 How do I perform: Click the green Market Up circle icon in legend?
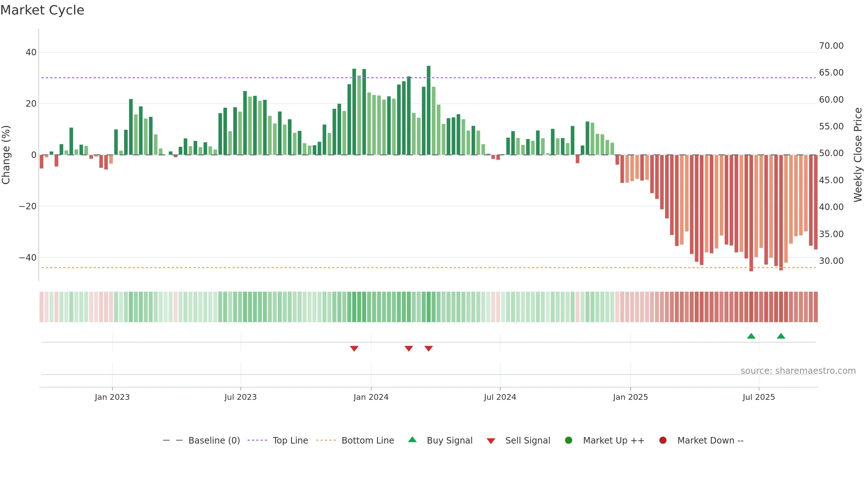(569, 440)
